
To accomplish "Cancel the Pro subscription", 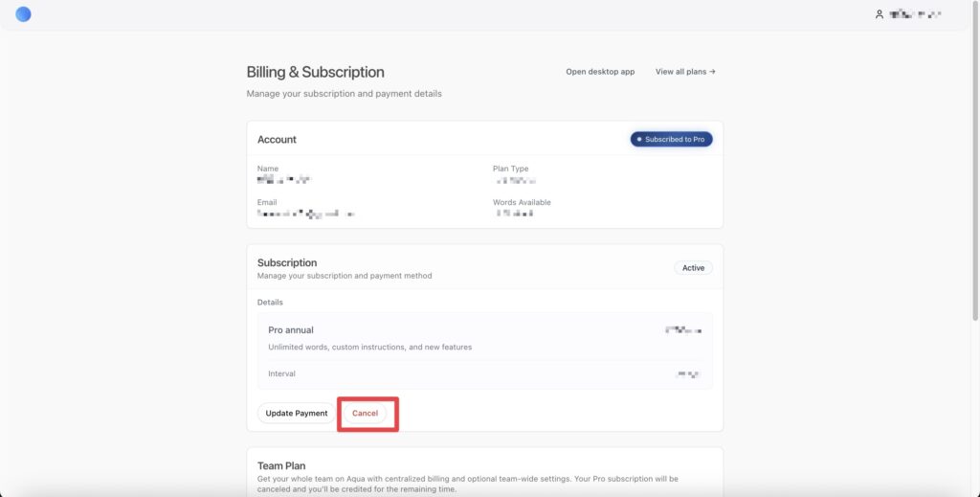I will pos(366,414).
